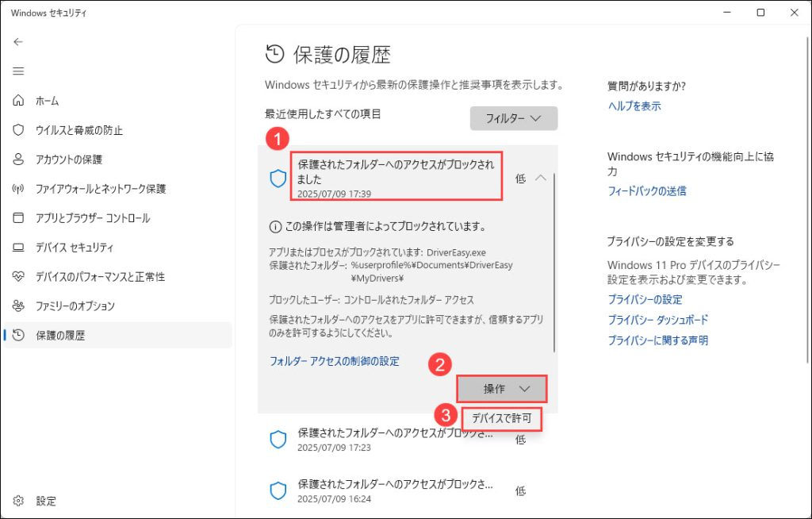Click the history clock icon beside page title
The height and width of the screenshot is (519, 812).
274,54
